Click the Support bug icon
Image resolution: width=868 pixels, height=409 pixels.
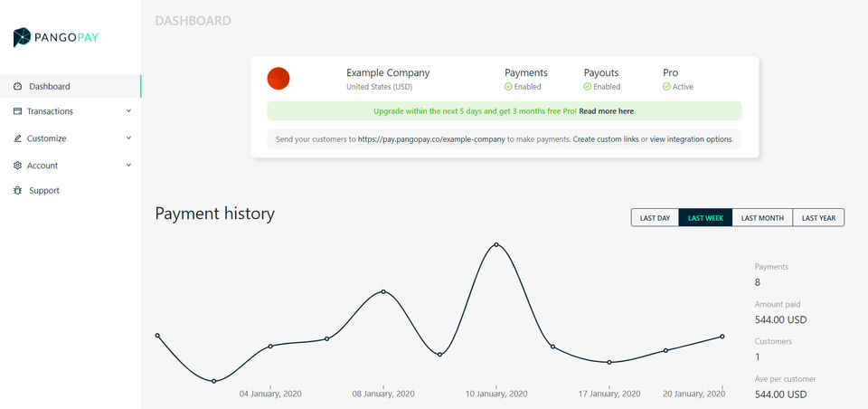pos(18,191)
